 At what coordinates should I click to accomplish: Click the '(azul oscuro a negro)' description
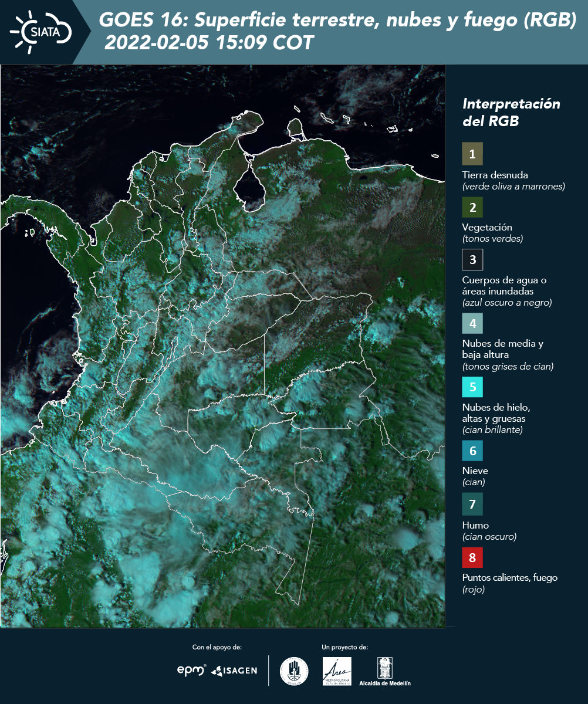(507, 303)
